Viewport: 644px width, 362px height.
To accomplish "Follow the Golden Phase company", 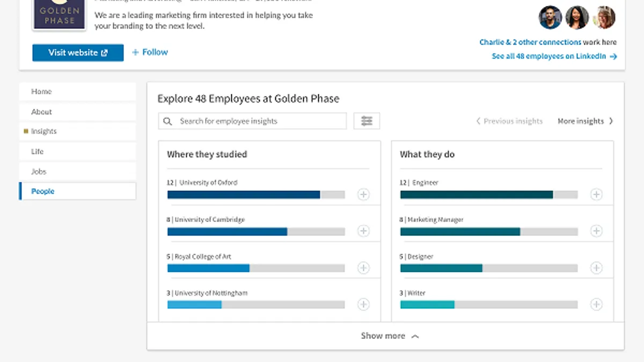I will 150,52.
